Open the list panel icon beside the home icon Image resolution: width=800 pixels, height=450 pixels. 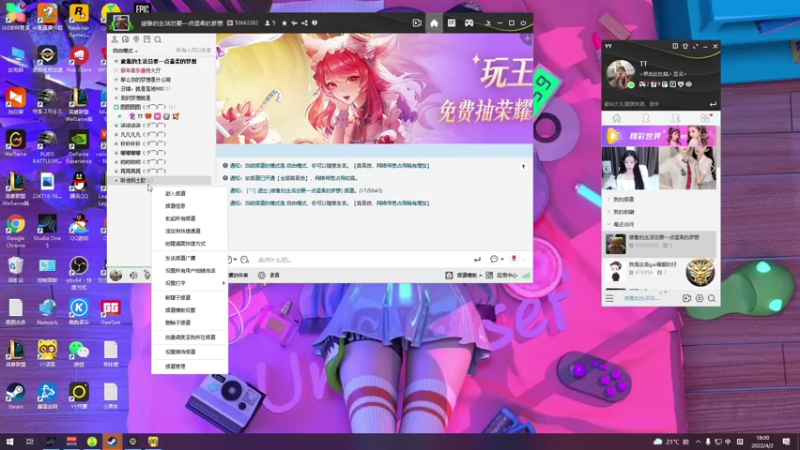click(452, 23)
